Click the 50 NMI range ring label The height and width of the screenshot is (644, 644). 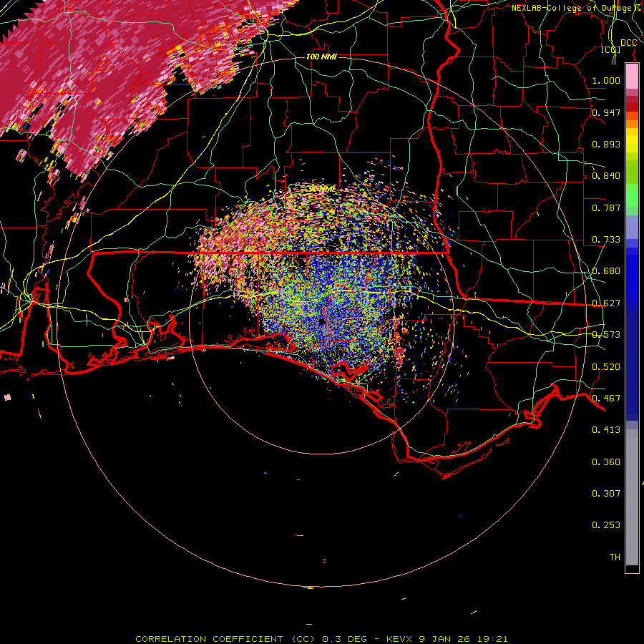pos(321,190)
